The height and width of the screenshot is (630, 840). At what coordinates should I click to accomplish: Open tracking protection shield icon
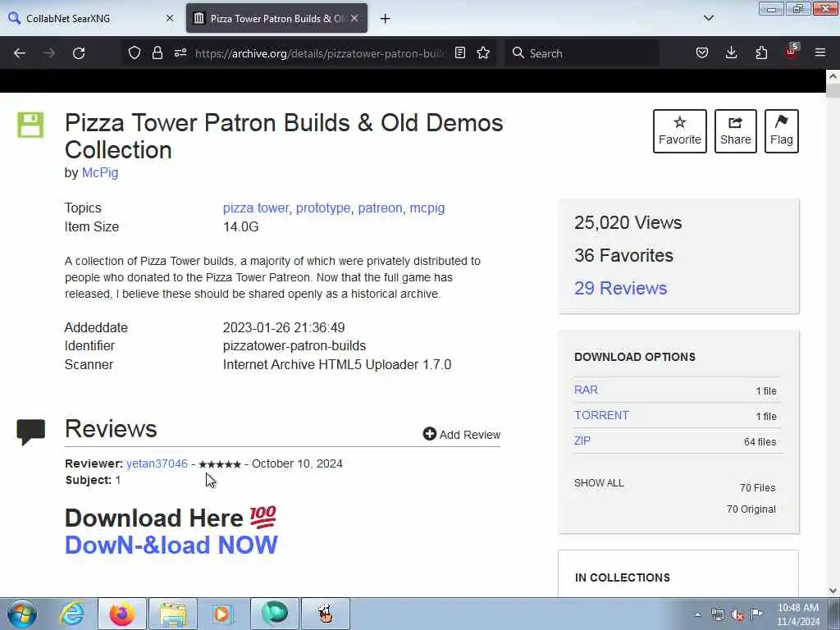click(x=135, y=52)
